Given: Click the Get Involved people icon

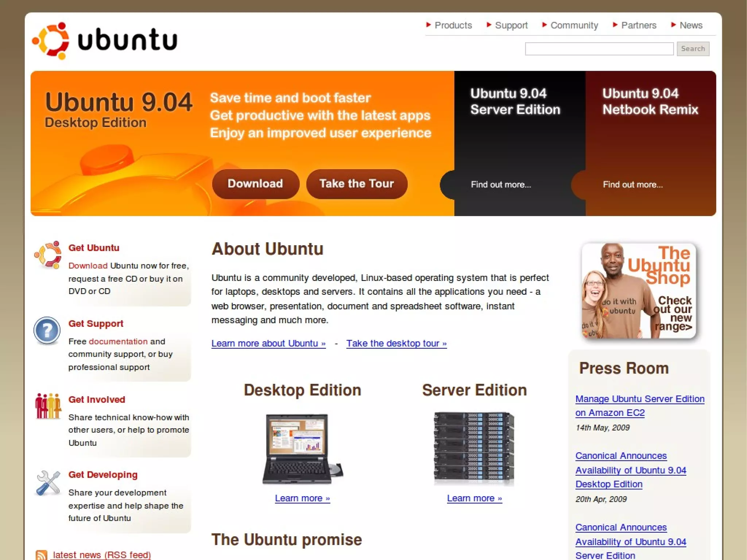Looking at the screenshot, I should [x=48, y=406].
